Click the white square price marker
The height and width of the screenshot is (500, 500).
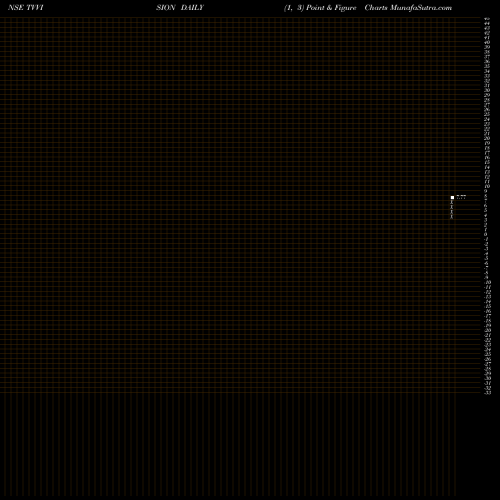pyautogui.click(x=452, y=198)
